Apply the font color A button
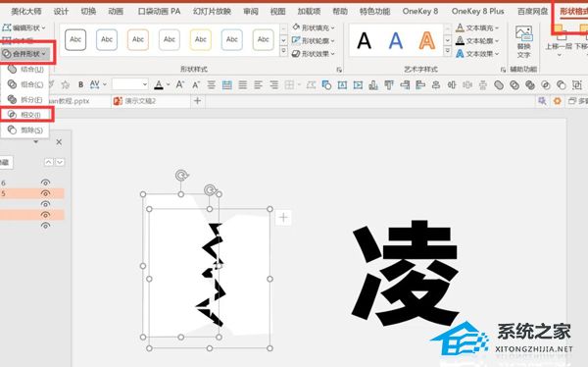 click(159, 85)
